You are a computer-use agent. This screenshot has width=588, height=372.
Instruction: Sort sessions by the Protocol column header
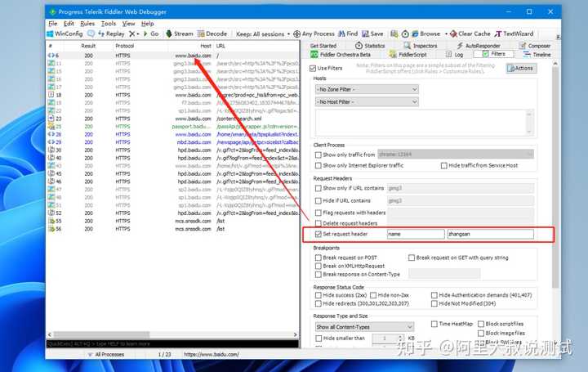(125, 46)
